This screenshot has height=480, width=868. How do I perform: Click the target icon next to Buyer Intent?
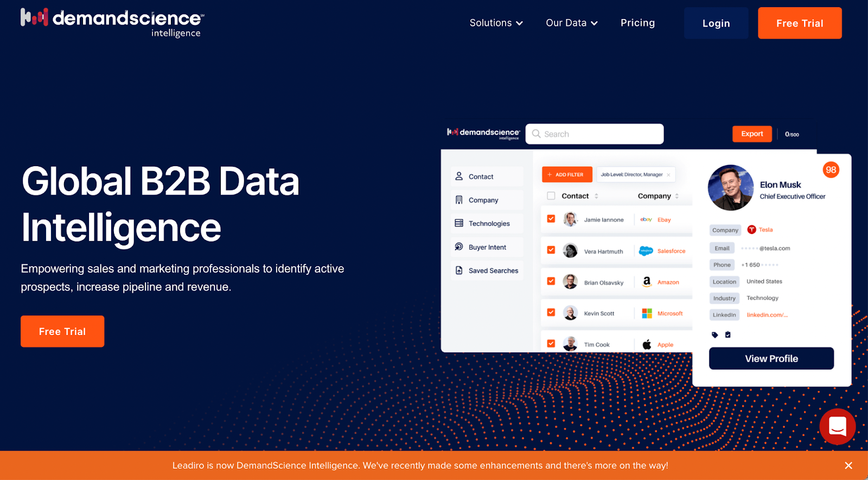[459, 247]
